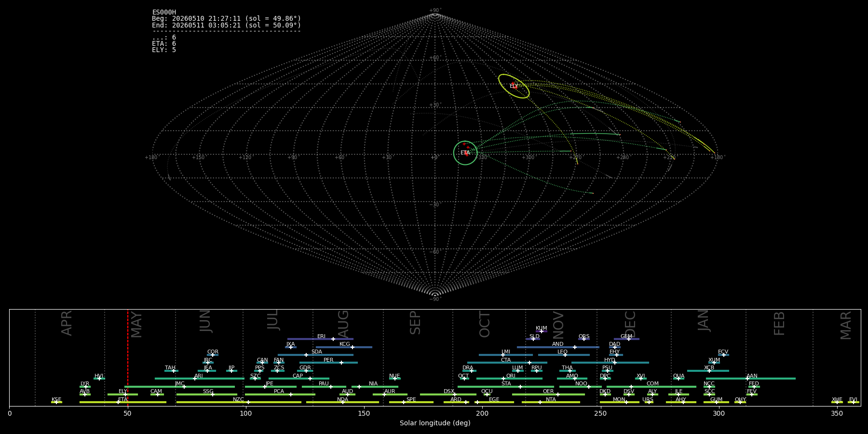
Task: Select the QUA shower peak marker
Action: pyautogui.click(x=678, y=379)
